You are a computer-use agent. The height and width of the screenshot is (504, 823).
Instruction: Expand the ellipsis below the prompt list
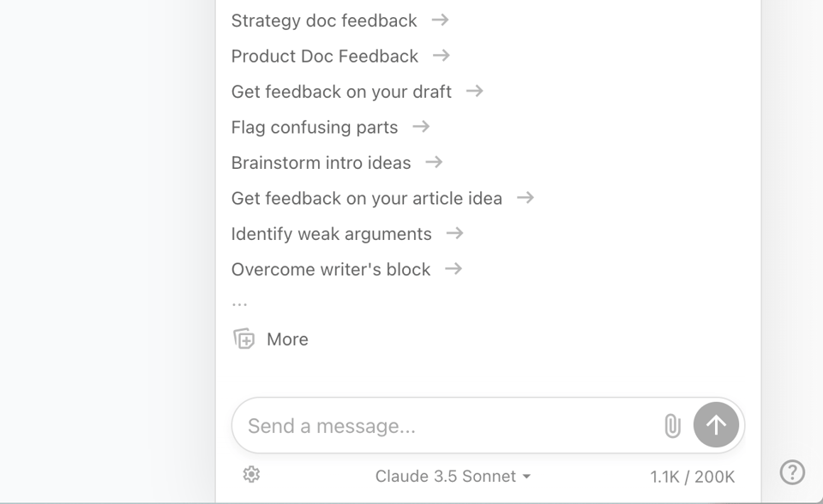[x=239, y=303]
